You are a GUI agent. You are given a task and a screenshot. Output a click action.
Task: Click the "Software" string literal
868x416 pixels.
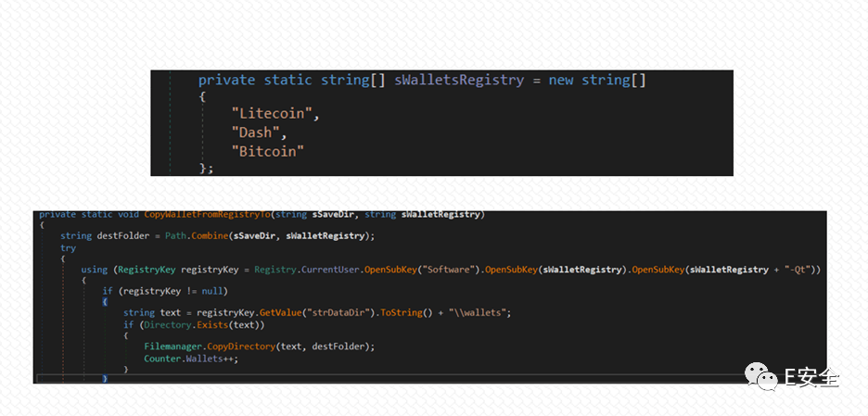447,270
